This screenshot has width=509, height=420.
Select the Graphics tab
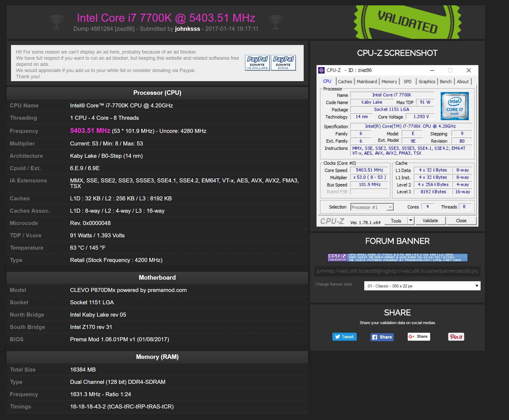click(x=427, y=81)
